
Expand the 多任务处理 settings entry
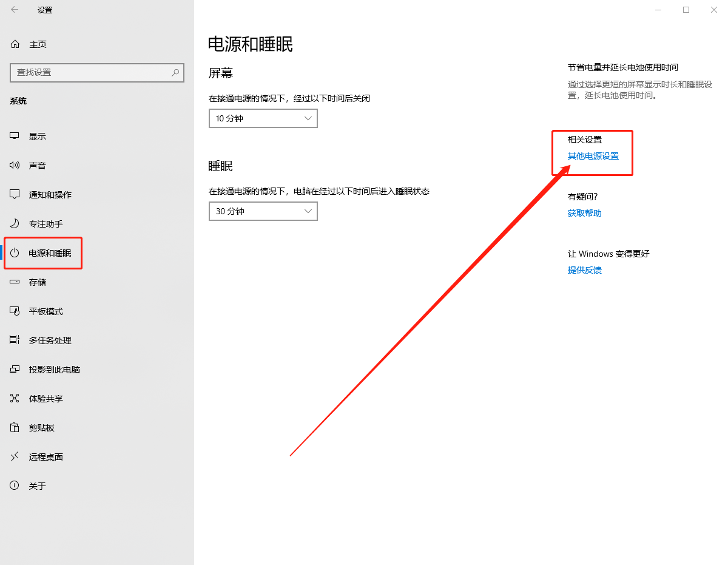[x=45, y=340]
